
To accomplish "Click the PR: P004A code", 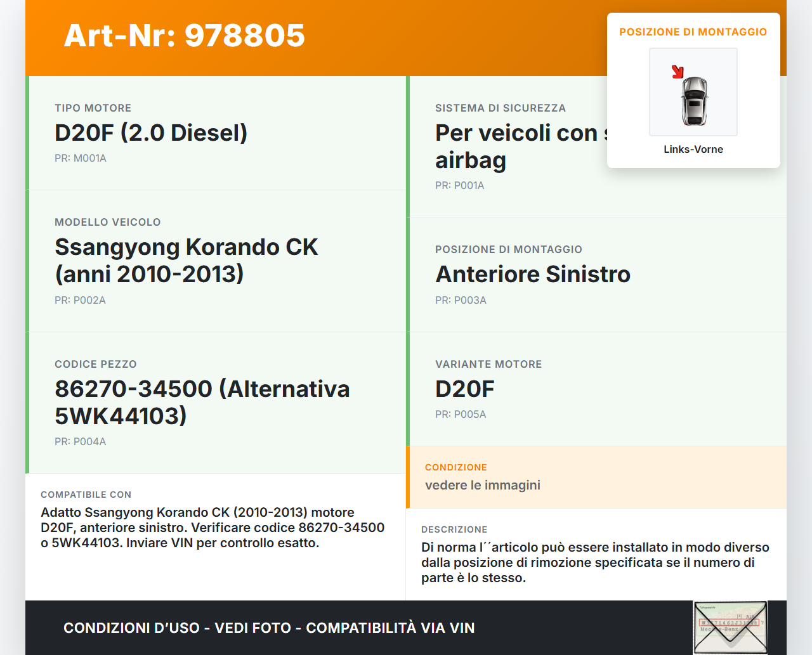I will [80, 442].
